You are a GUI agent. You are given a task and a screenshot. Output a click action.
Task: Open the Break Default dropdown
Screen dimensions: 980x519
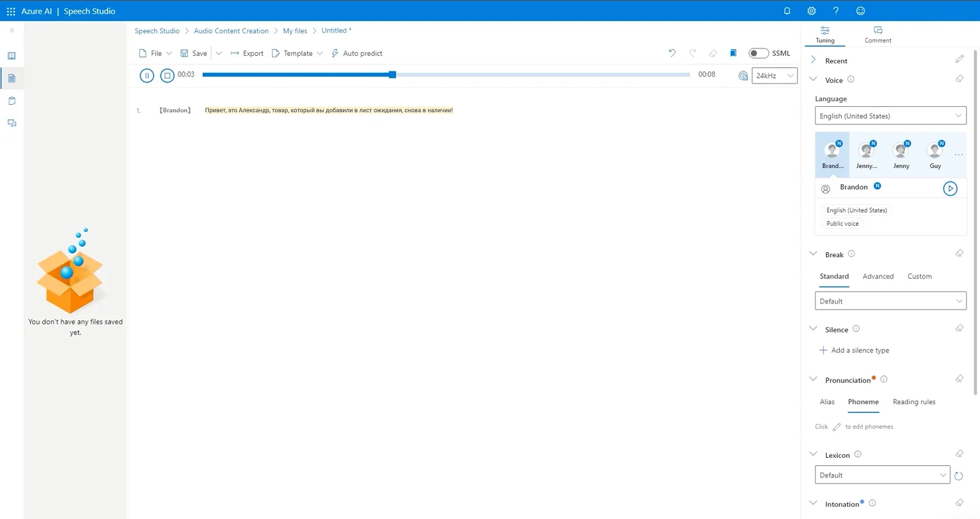(x=890, y=301)
